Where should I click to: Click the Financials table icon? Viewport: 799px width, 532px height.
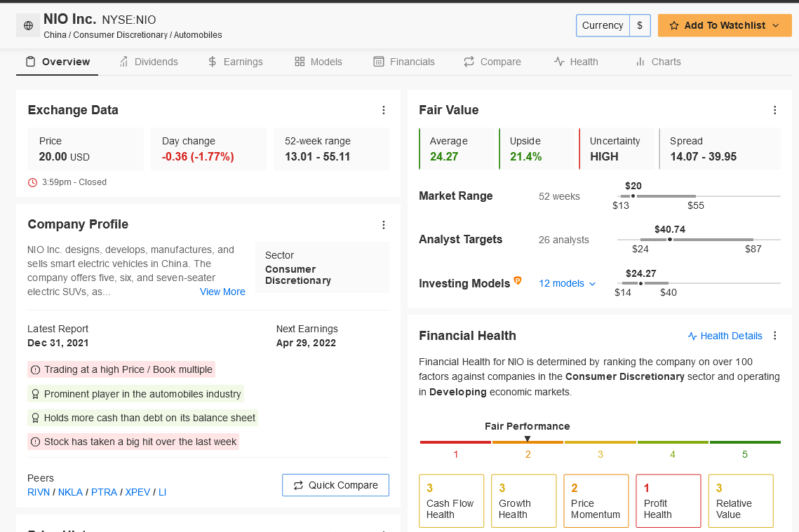379,62
